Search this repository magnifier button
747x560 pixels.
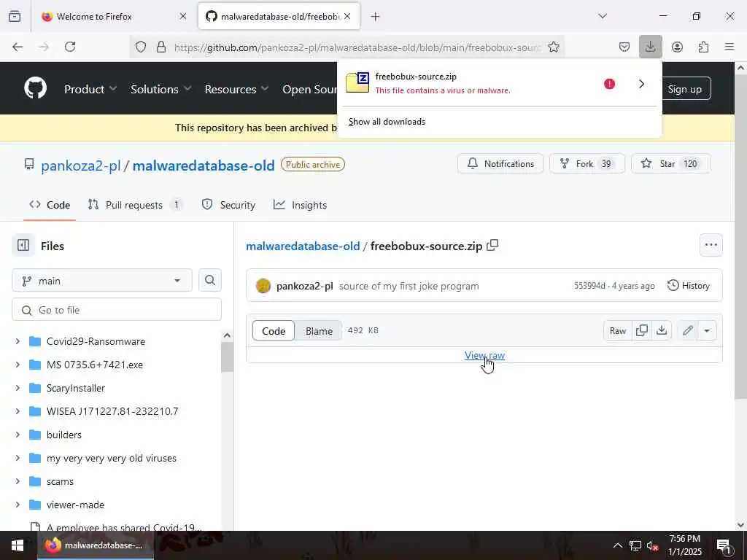(210, 280)
